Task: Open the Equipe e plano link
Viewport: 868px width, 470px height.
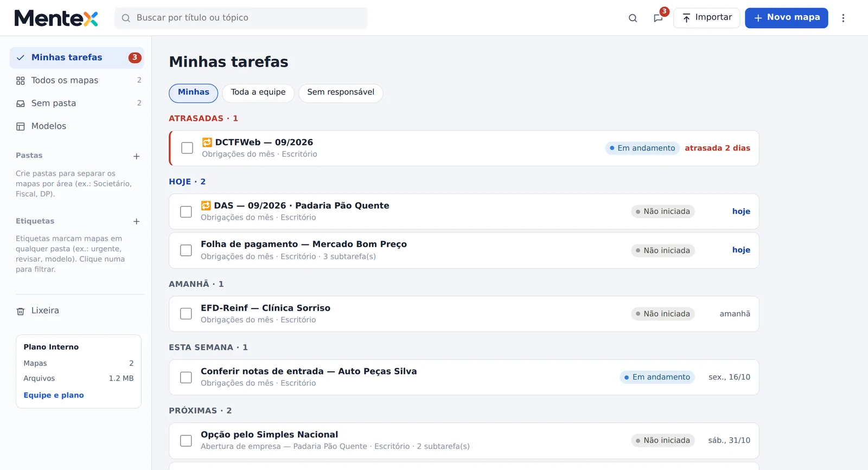Action: coord(54,395)
